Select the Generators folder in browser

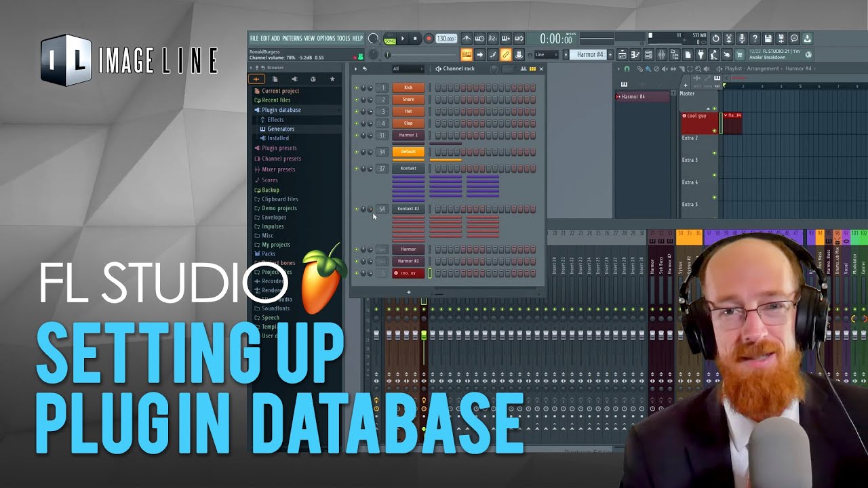(281, 129)
